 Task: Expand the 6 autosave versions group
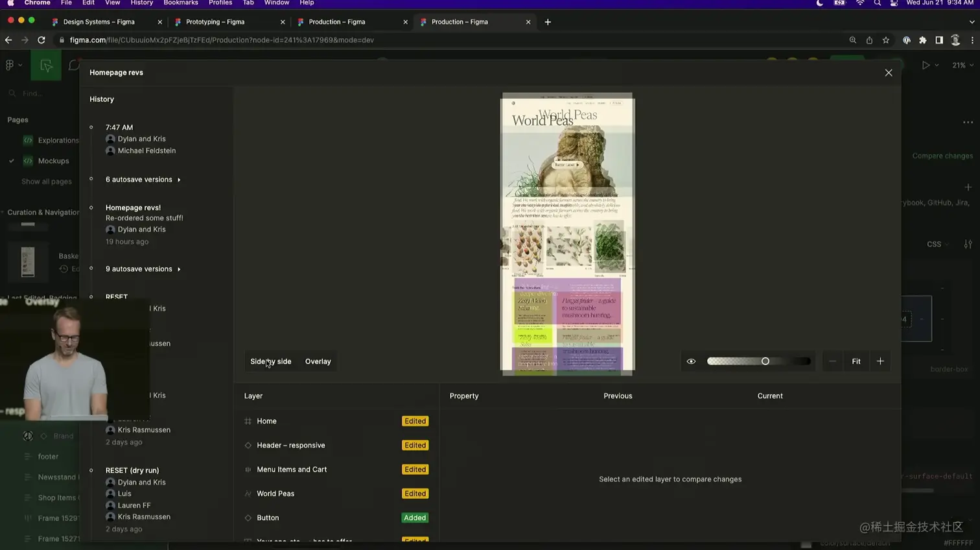tap(143, 180)
